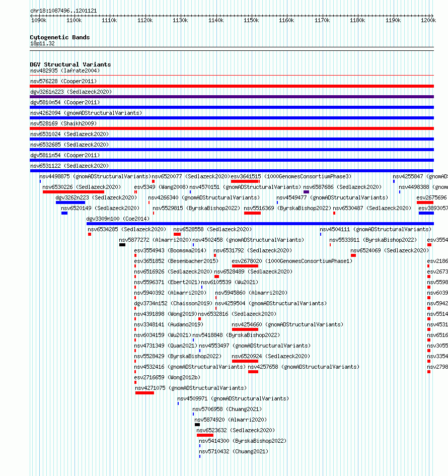Open esv2678020 (1000GenomesConsortiumPhase1) label
448x476 pixels.
[292, 261]
